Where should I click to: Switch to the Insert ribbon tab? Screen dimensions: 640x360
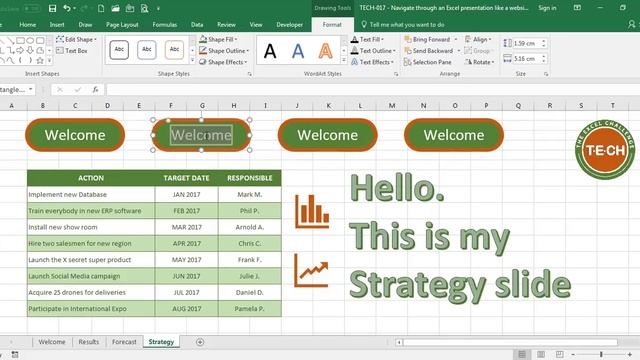coord(57,24)
